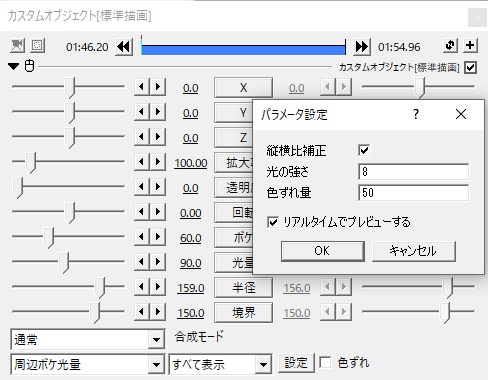
Task: Increase 透明度 value with right arrow
Action: pyautogui.click(x=157, y=187)
